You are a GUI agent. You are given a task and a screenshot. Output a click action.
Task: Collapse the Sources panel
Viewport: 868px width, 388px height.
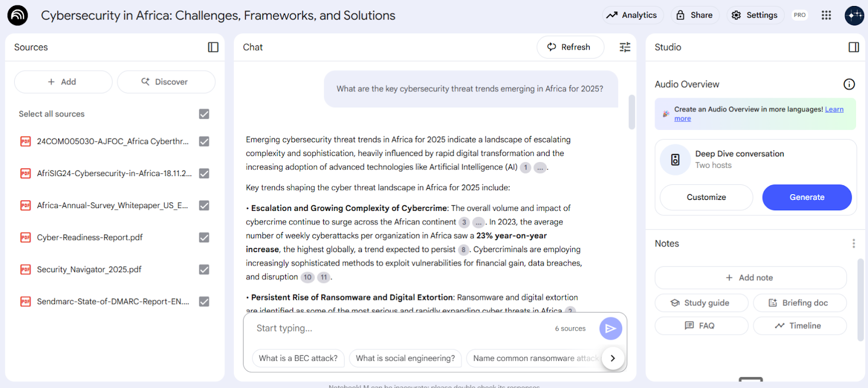coord(213,47)
